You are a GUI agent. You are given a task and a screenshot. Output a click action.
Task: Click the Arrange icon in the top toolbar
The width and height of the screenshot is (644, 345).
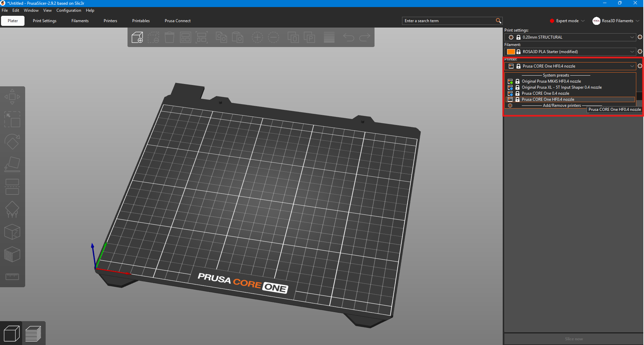(x=185, y=37)
